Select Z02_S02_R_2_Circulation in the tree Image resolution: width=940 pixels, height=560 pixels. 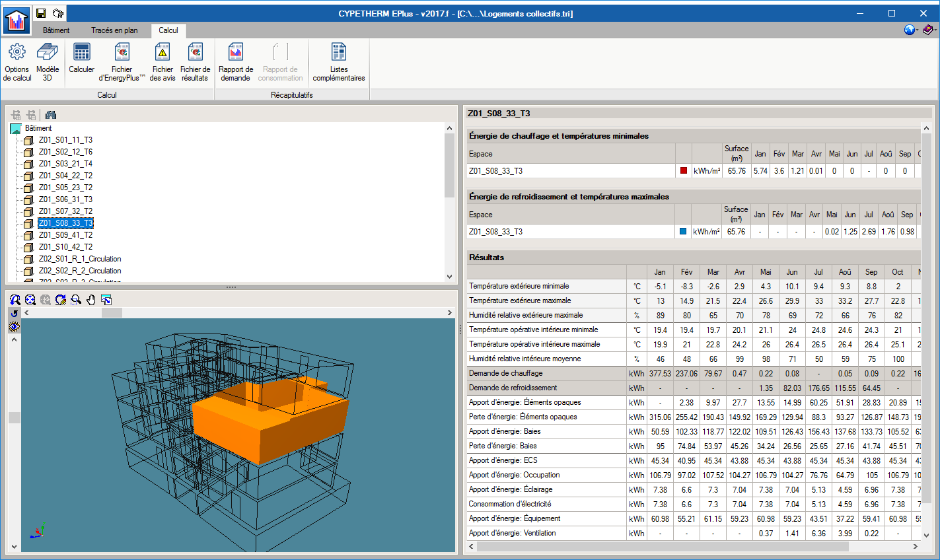pos(80,271)
